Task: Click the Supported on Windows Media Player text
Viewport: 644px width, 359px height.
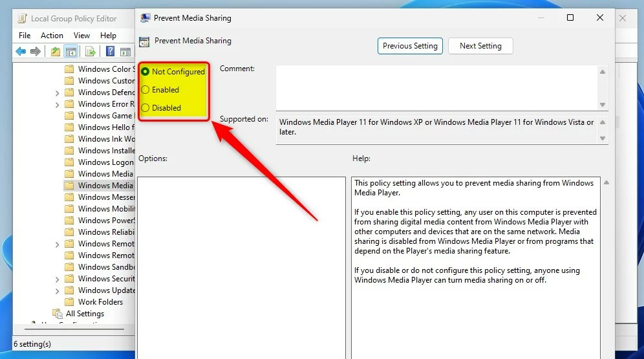Action: tap(436, 127)
